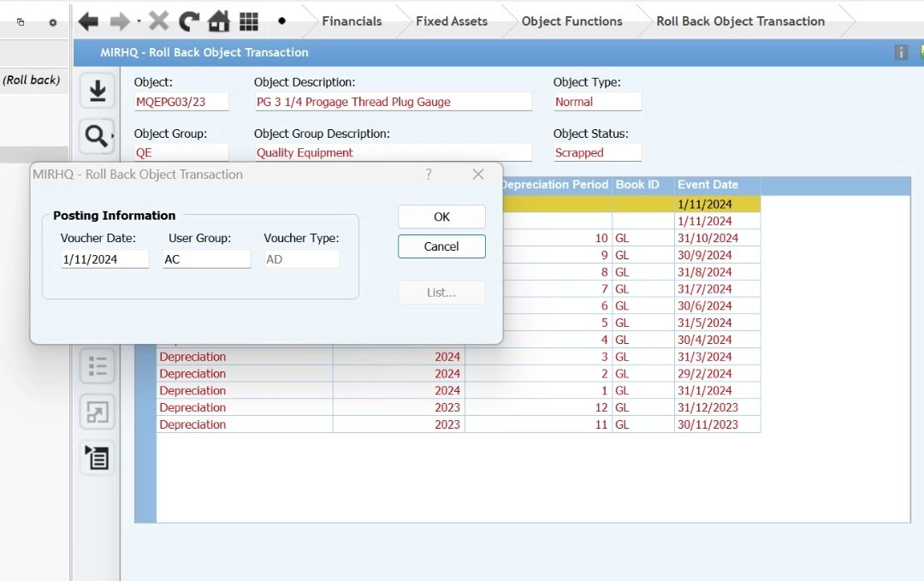Click the download arrow icon in sidebar
Viewport: 924px width, 581px height.
coord(98,91)
